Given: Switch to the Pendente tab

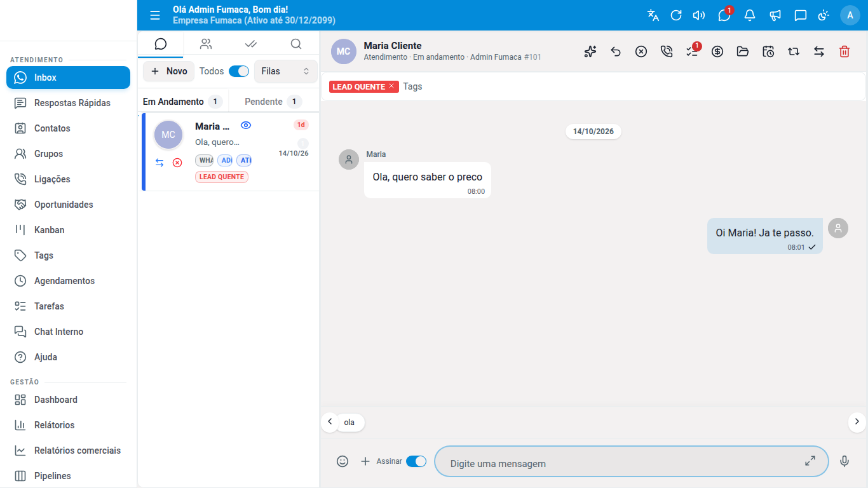Looking at the screenshot, I should tap(273, 102).
